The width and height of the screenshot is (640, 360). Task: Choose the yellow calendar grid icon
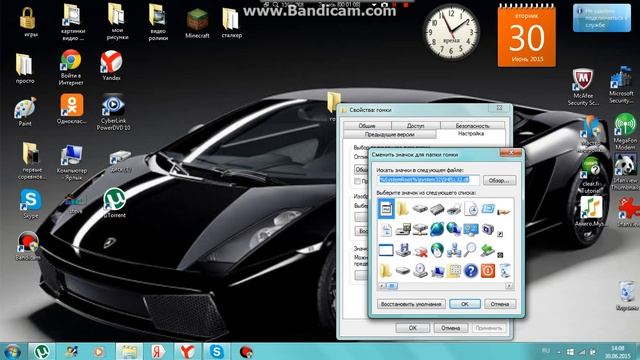coord(453,271)
